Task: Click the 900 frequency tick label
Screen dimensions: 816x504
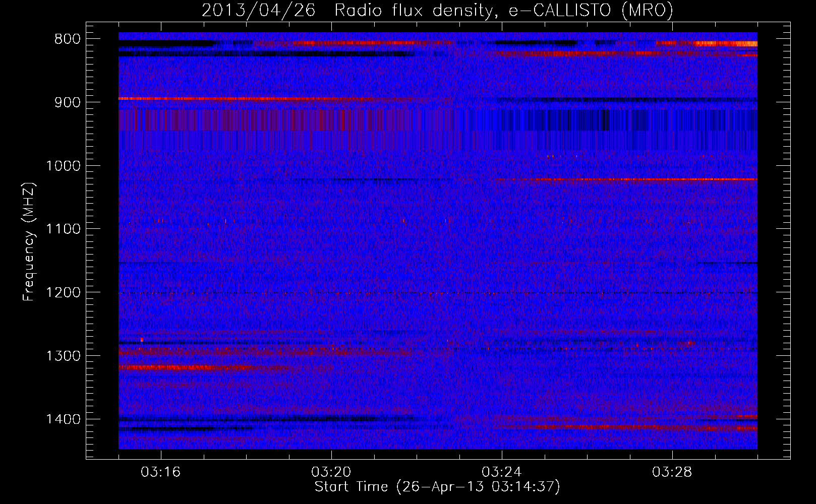Action: (68, 102)
